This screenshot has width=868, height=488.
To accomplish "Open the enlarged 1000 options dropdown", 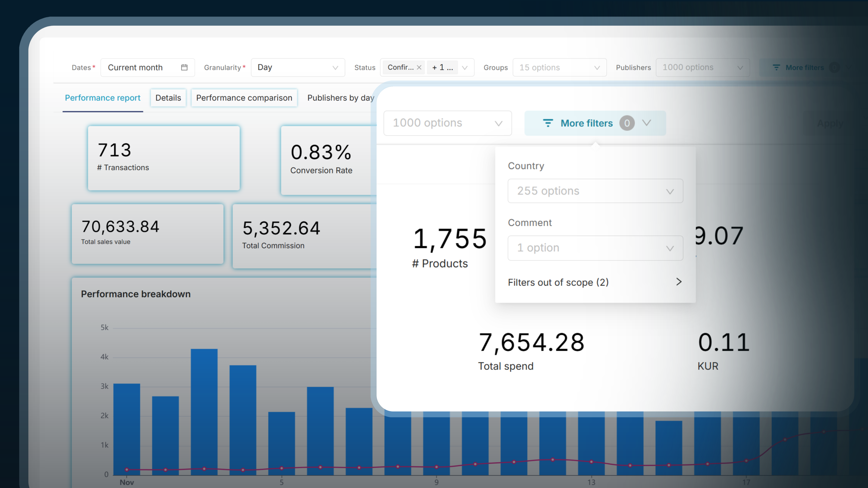I will [447, 123].
